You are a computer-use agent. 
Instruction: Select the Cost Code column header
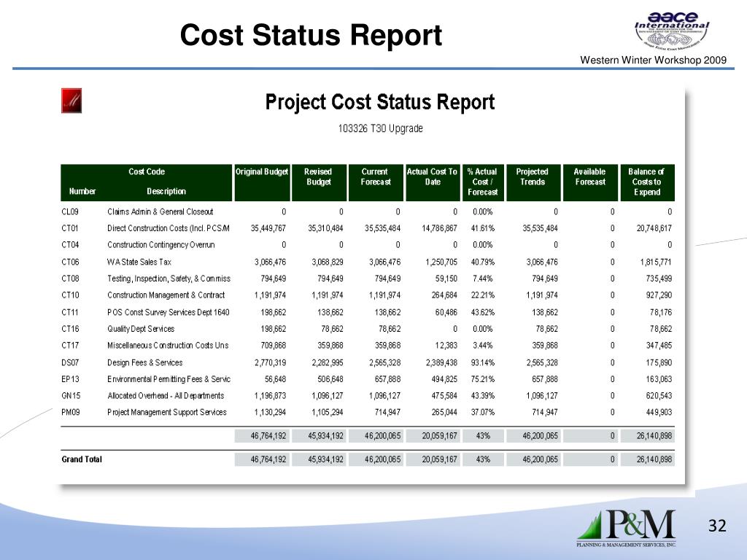tap(146, 172)
